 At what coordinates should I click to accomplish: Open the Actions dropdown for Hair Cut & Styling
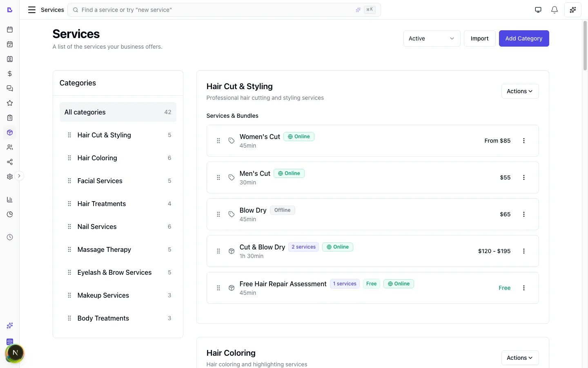tap(520, 91)
